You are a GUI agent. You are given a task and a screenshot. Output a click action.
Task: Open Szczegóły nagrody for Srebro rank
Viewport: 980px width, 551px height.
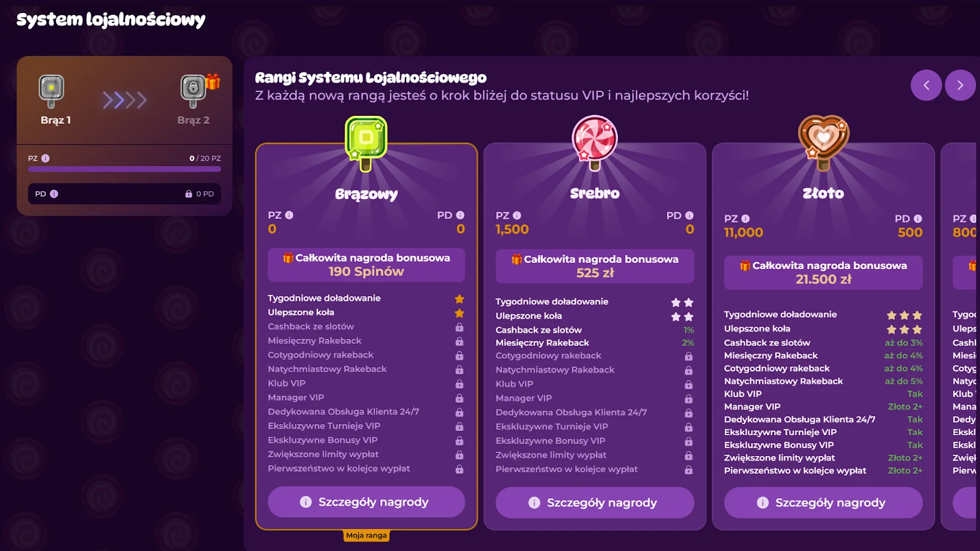tap(594, 503)
